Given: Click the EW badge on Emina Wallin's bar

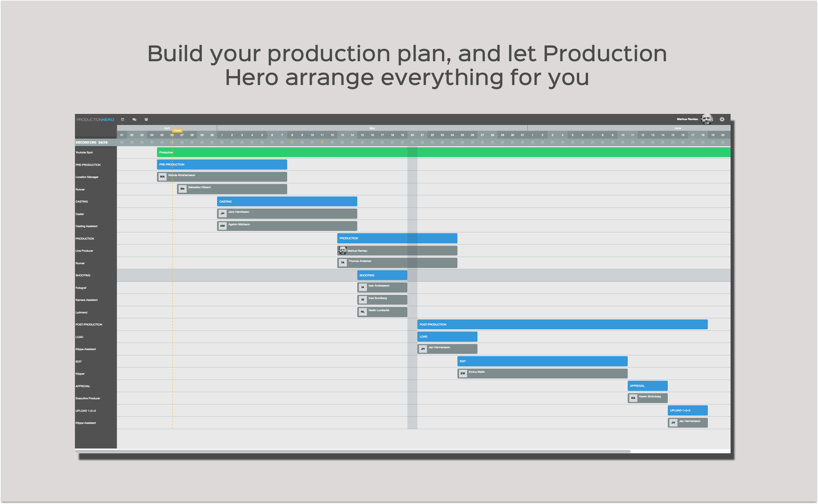Looking at the screenshot, I should click(463, 373).
